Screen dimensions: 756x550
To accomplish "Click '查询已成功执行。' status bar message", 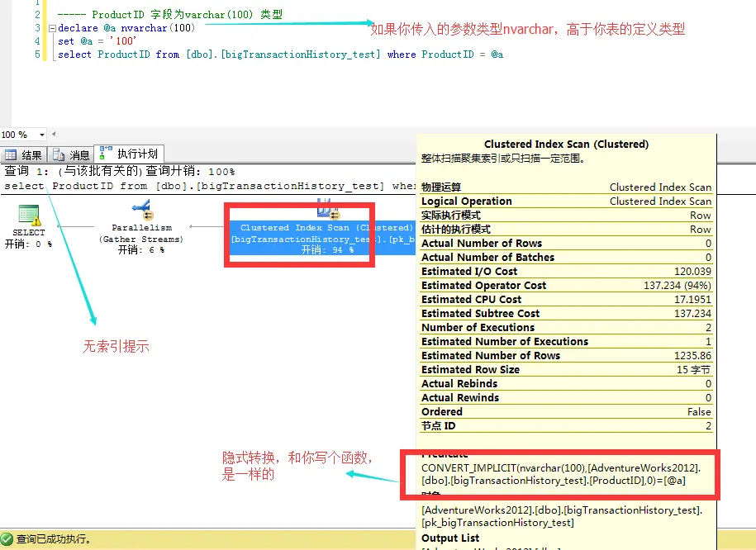I will tap(54, 539).
